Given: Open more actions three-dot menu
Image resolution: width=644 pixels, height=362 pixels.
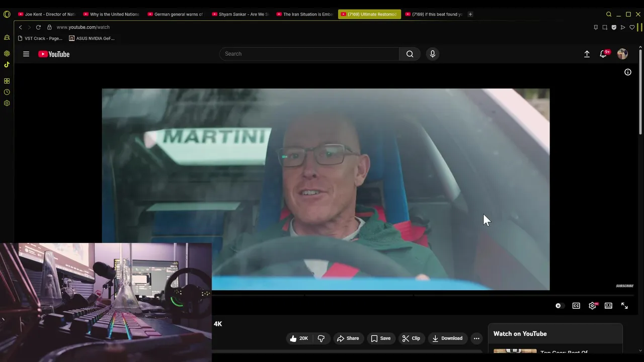Looking at the screenshot, I should pyautogui.click(x=476, y=338).
